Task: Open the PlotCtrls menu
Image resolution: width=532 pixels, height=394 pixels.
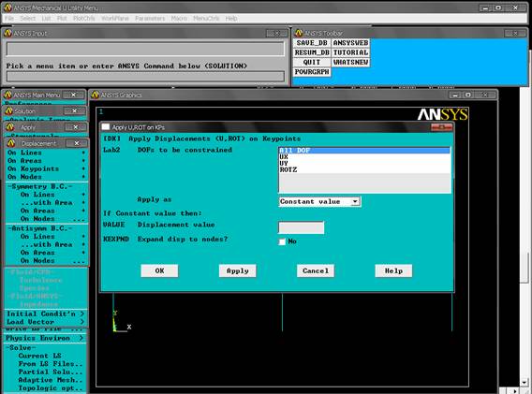Action: 84,19
